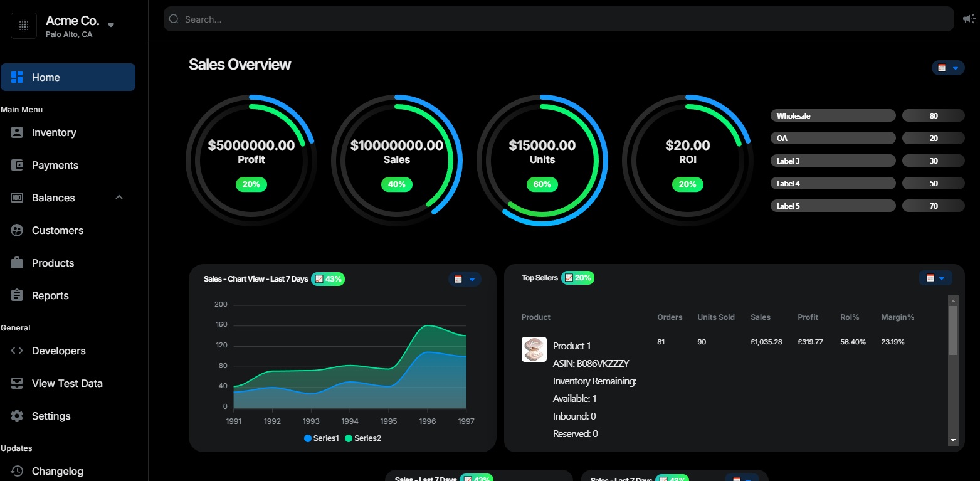Click the Products briefcase icon
The width and height of the screenshot is (980, 481).
17,263
